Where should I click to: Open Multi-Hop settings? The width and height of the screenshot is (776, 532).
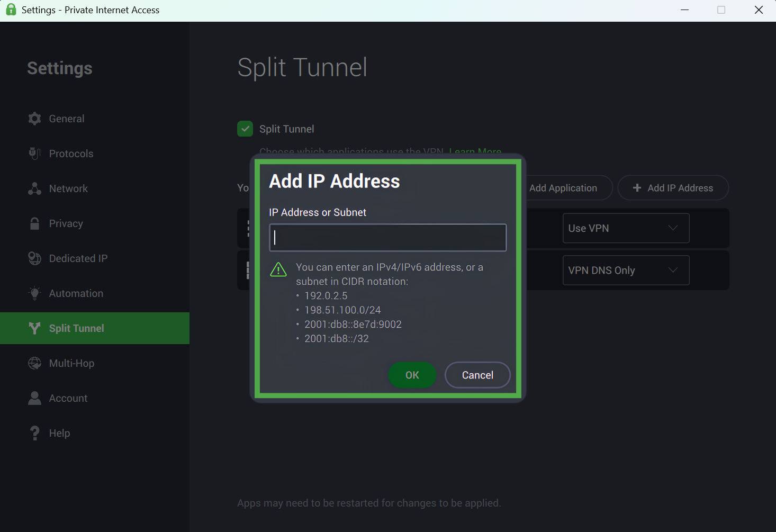point(95,363)
